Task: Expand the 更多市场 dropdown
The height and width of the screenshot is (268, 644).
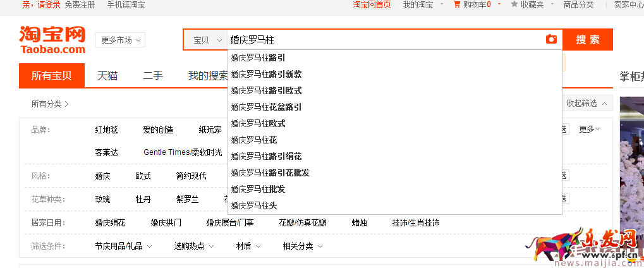Action: (120, 40)
